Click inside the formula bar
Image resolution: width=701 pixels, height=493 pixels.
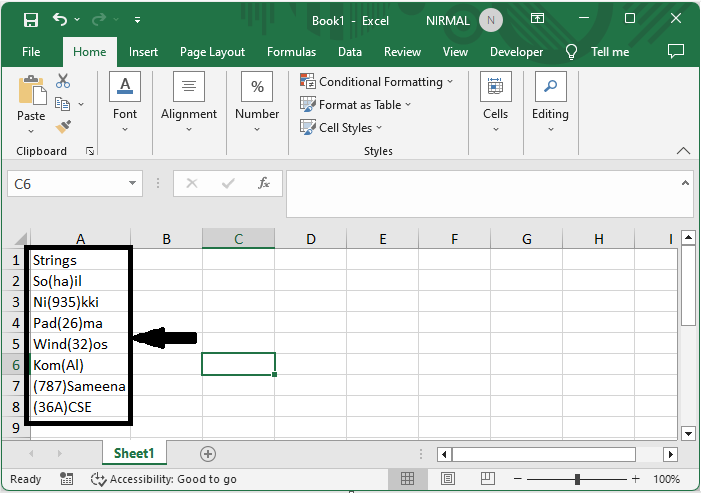pyautogui.click(x=483, y=194)
